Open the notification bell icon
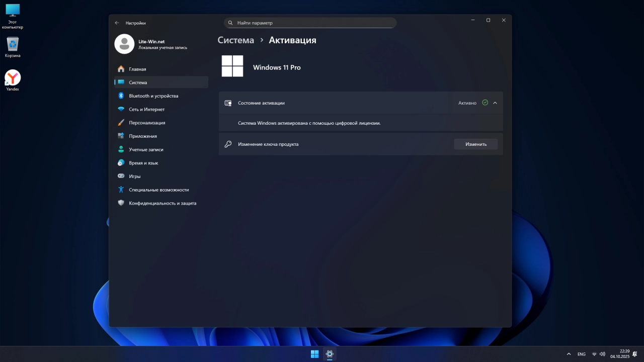The height and width of the screenshot is (362, 644). (635, 354)
